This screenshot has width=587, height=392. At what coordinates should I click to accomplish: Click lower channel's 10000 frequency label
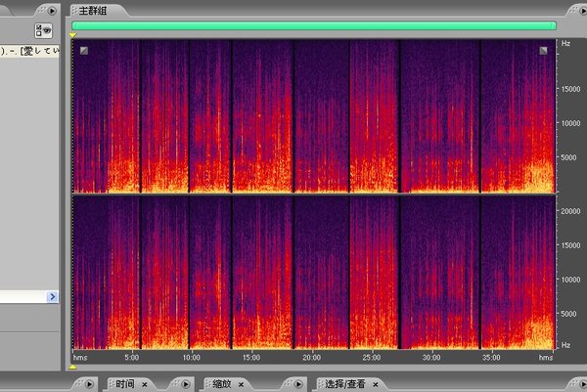571,280
